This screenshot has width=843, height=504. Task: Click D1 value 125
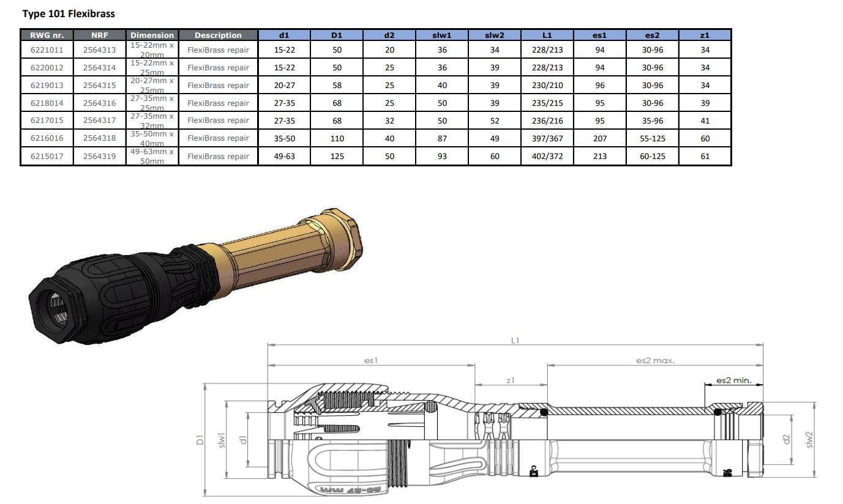(337, 157)
